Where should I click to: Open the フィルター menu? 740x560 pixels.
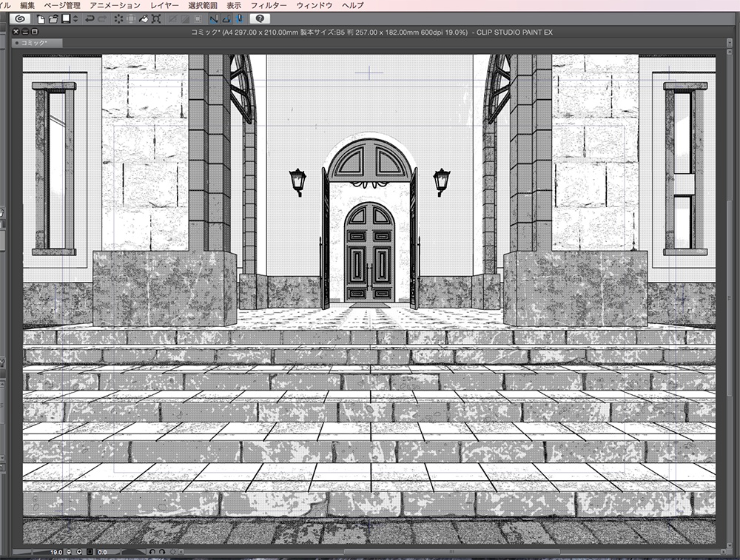click(269, 6)
